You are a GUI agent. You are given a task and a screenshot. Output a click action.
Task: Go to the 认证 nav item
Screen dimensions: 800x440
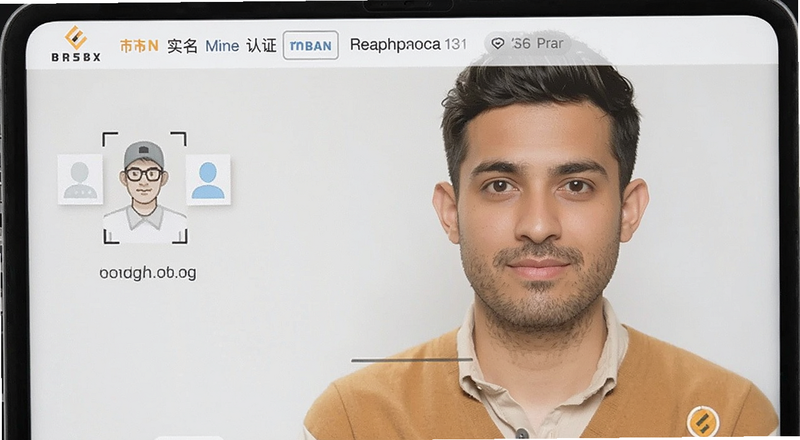tap(261, 45)
